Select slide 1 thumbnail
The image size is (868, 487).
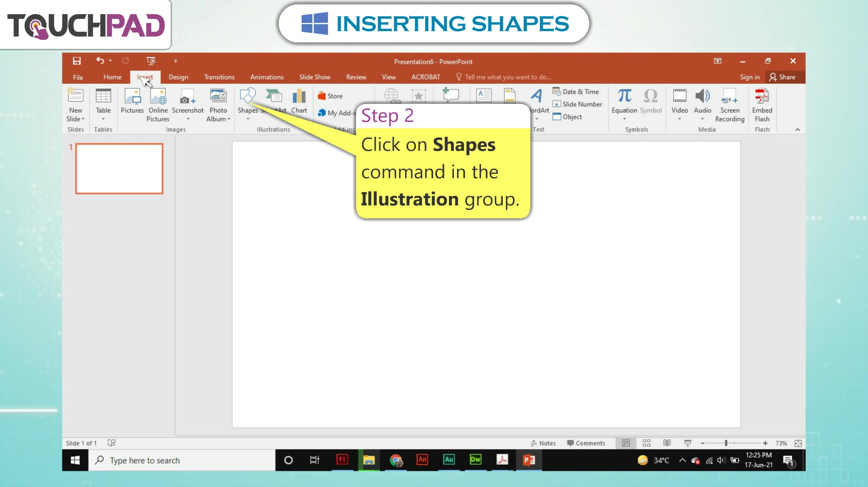coord(119,169)
